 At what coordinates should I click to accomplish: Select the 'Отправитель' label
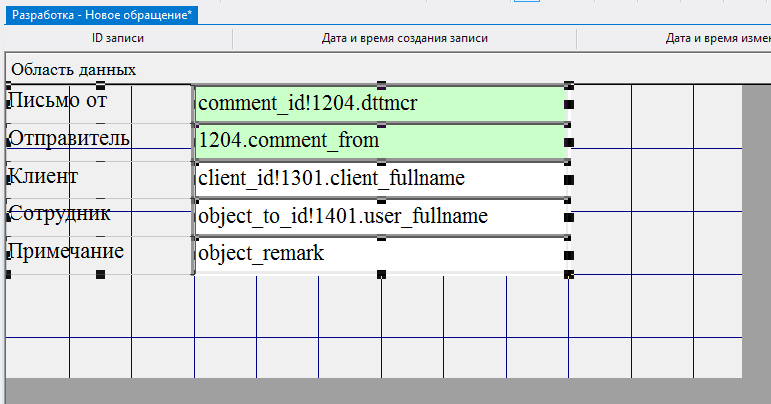(x=68, y=137)
